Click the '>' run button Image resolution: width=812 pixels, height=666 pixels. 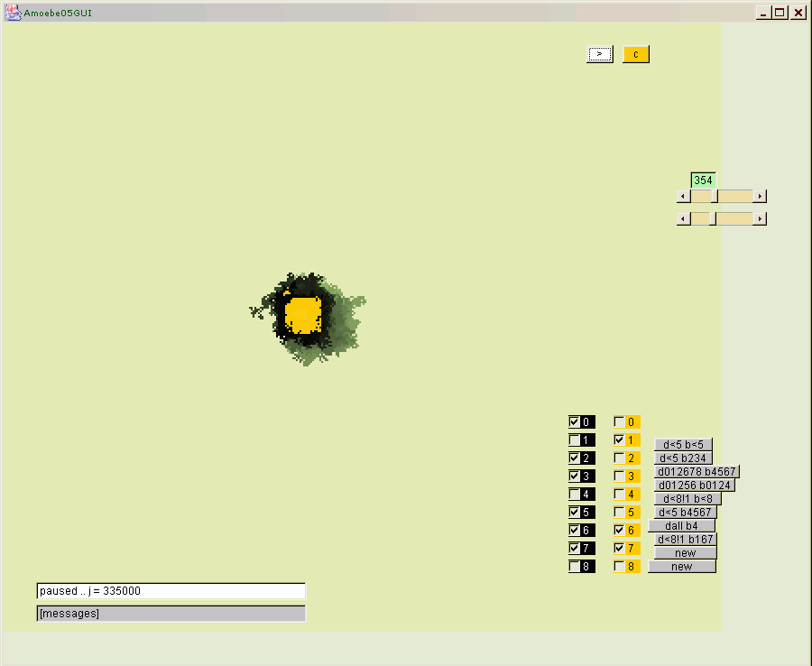[600, 54]
